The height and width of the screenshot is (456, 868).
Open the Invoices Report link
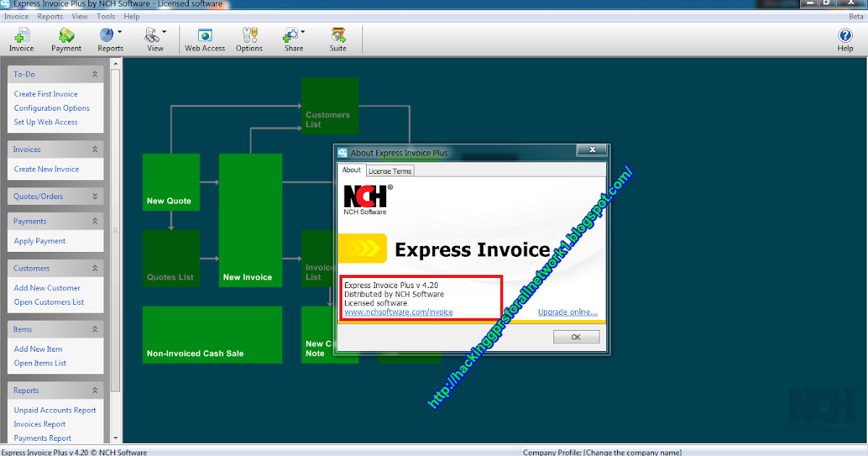coord(40,424)
